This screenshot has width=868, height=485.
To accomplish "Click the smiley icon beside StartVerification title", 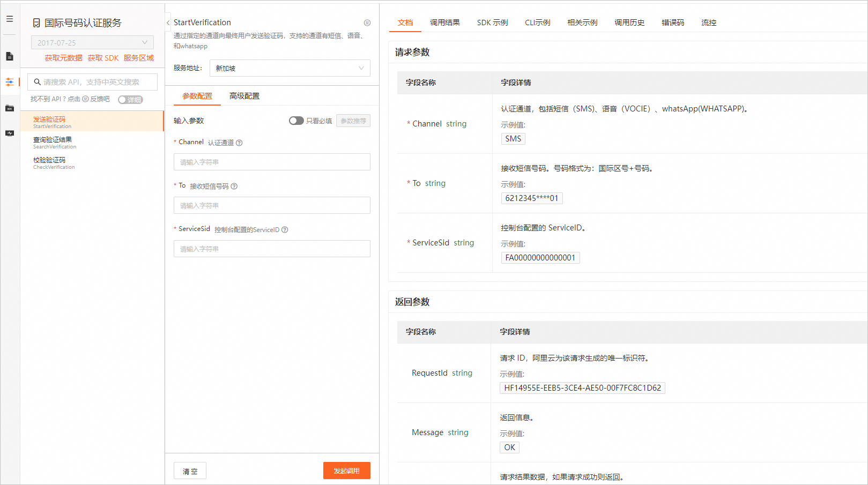I will (x=367, y=23).
